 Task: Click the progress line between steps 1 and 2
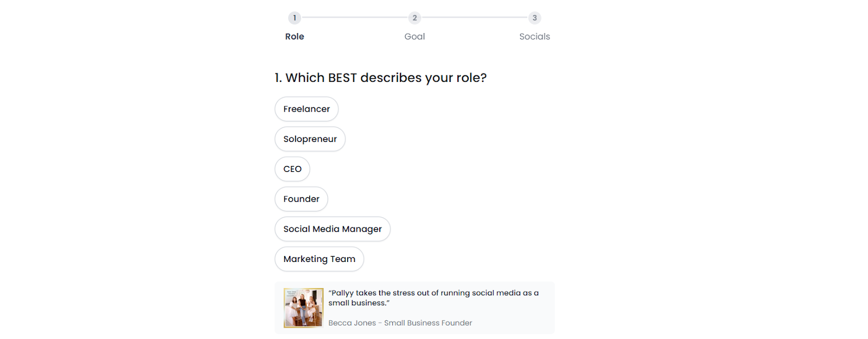pos(355,17)
